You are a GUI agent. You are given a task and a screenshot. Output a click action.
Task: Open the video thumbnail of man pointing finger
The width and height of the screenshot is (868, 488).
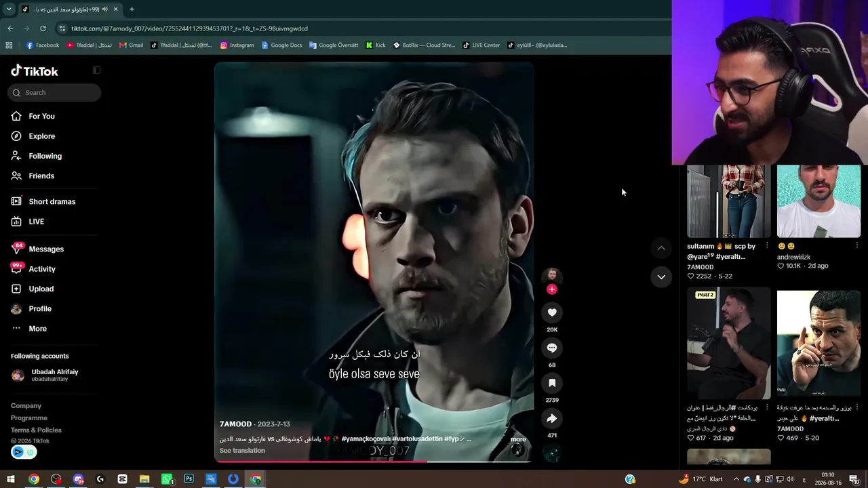[x=818, y=344]
